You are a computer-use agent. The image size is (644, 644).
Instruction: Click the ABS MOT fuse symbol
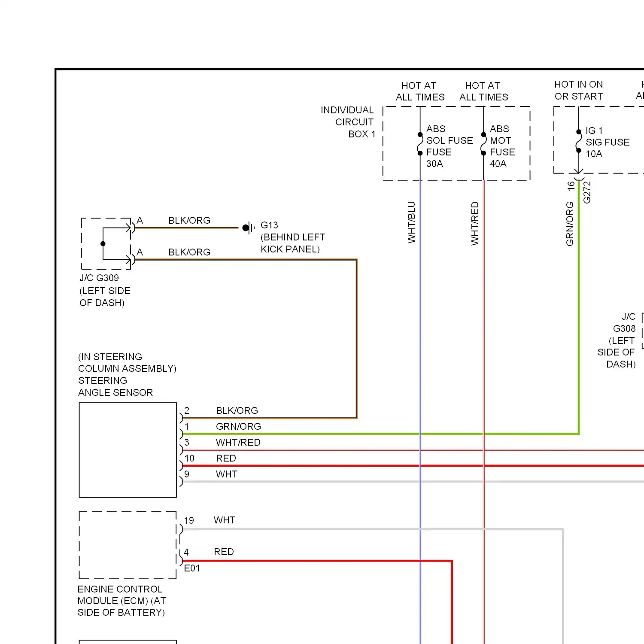point(483,144)
